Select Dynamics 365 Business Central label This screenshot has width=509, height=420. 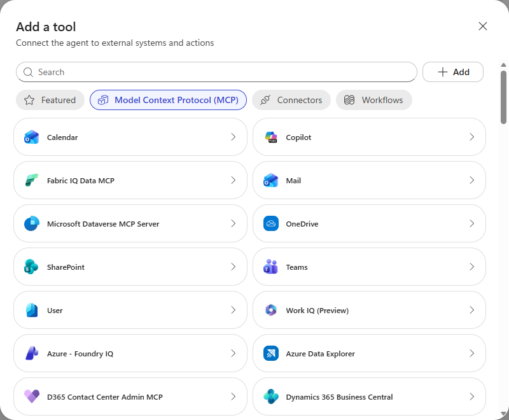(x=339, y=396)
